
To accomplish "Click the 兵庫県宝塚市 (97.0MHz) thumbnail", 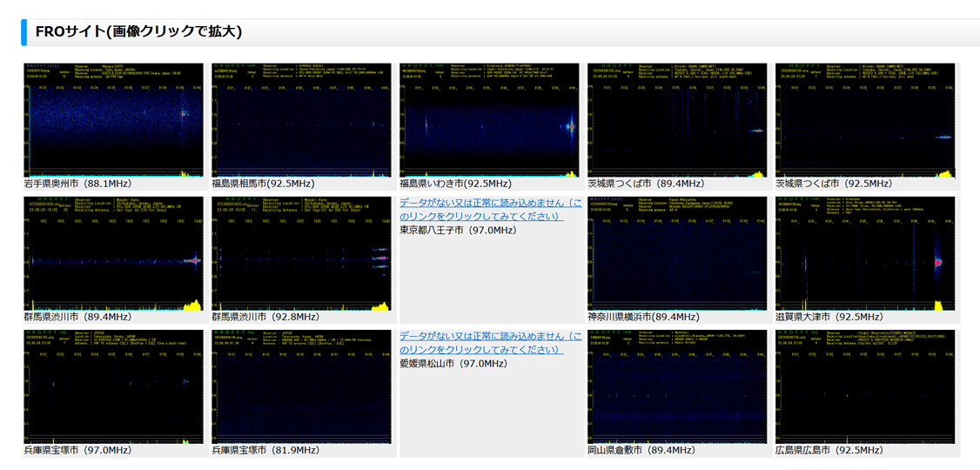I will (x=113, y=386).
